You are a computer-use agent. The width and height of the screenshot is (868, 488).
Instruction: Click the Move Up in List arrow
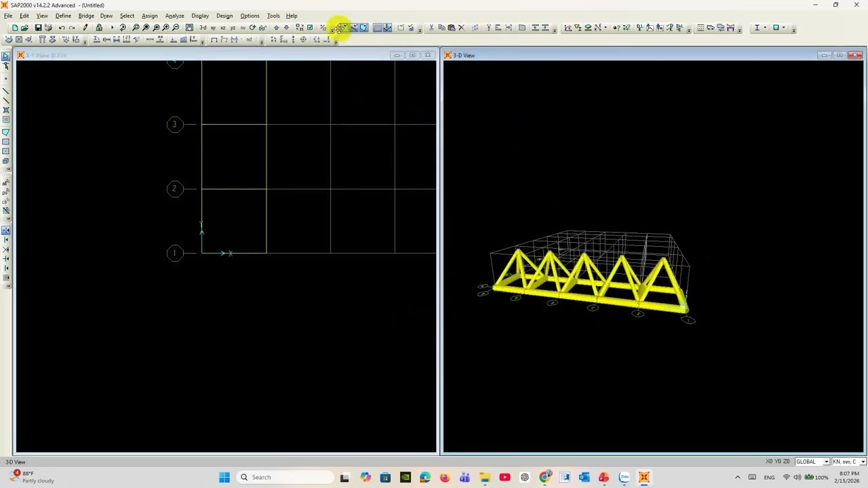click(276, 28)
